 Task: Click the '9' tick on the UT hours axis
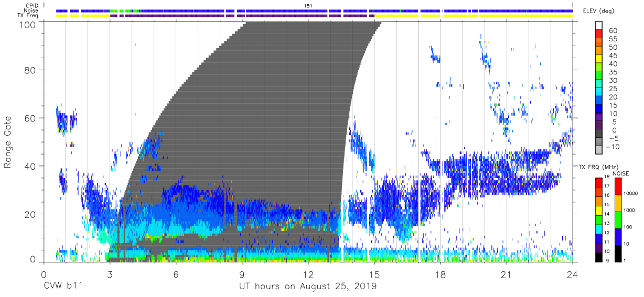(242, 274)
